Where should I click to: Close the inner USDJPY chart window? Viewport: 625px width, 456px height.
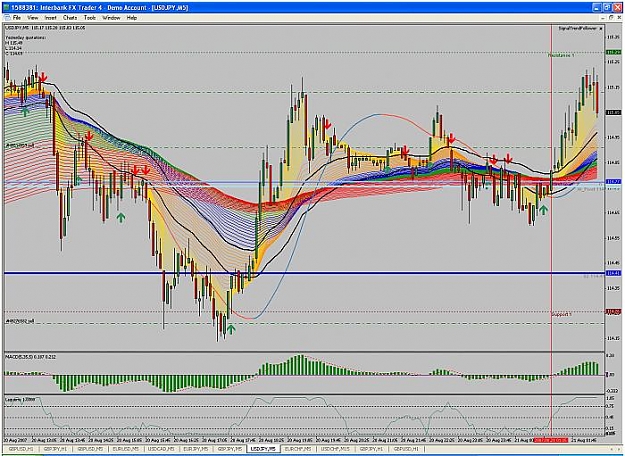pos(618,18)
